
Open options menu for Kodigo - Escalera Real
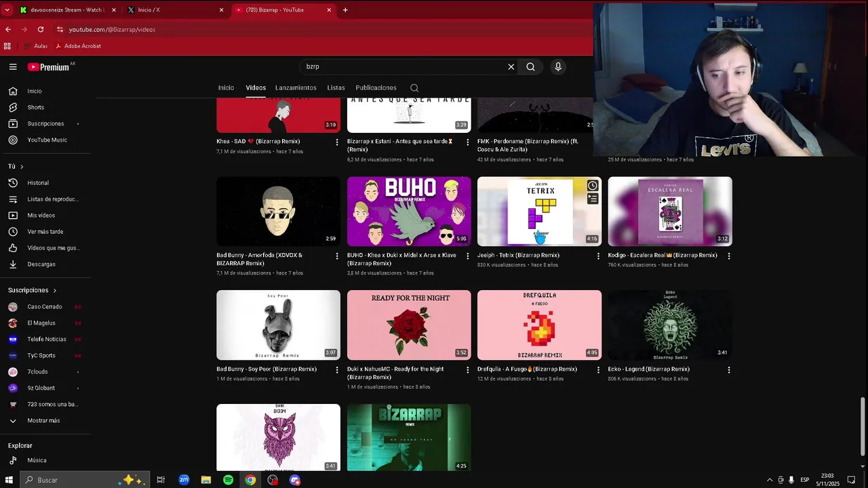[x=729, y=256]
